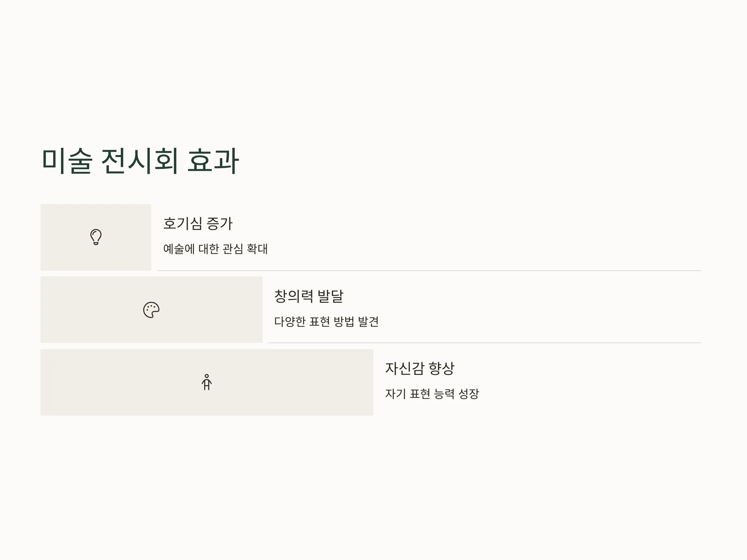
Task: Click the word 향상 in the last heading
Action: (441, 368)
